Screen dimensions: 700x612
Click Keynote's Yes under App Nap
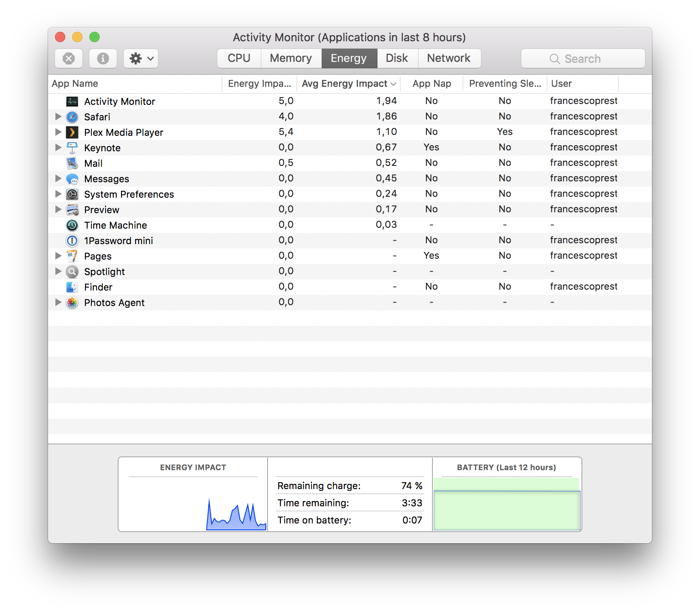(431, 147)
